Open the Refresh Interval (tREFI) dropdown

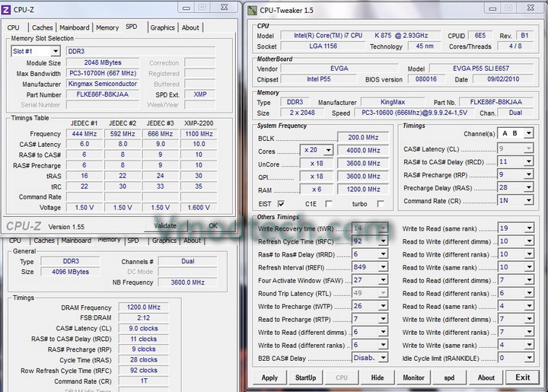tap(384, 267)
